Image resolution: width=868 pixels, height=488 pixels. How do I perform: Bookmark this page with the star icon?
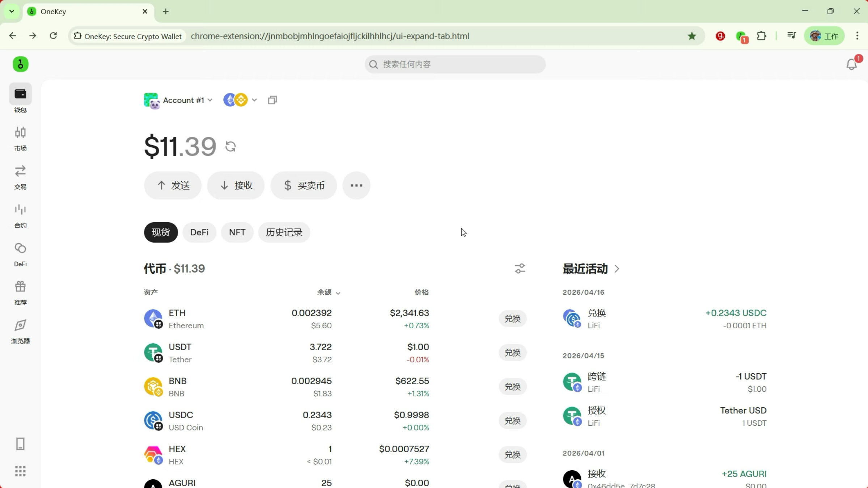(x=692, y=36)
